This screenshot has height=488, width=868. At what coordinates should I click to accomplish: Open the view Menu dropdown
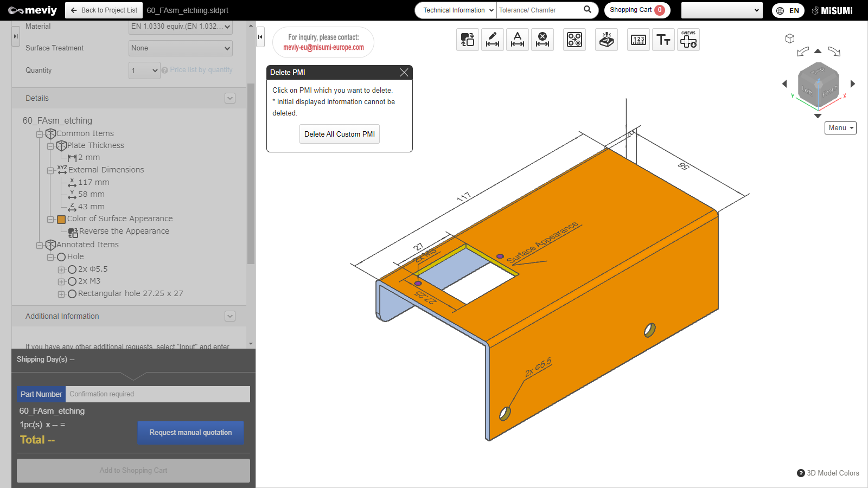[x=841, y=128]
